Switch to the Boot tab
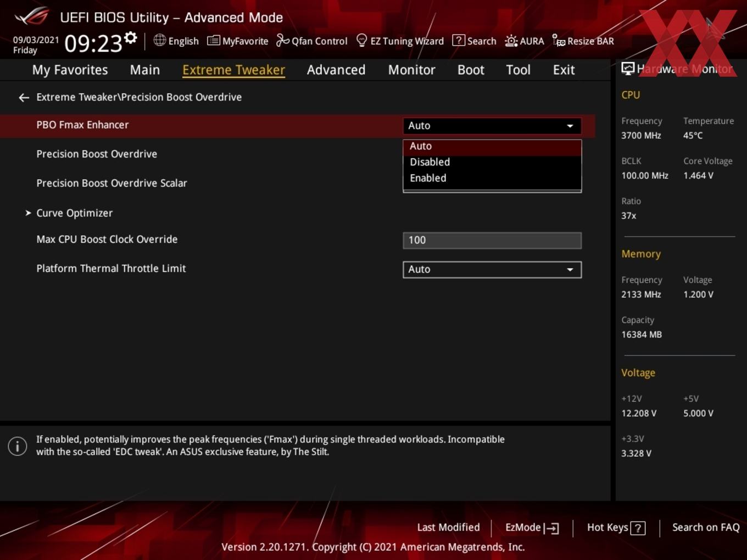Viewport: 747px width, 560px height. (x=471, y=70)
